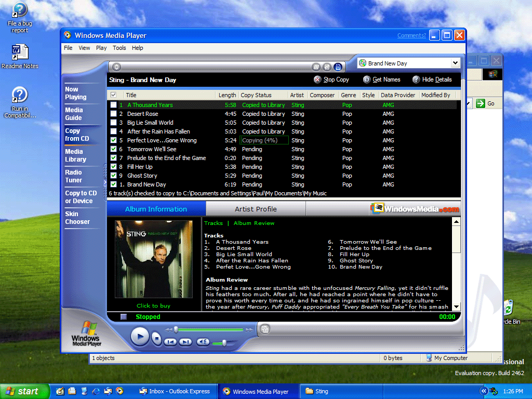The width and height of the screenshot is (532, 399).
Task: Click the fast forward arrows beside the seek bar
Action: 249,329
